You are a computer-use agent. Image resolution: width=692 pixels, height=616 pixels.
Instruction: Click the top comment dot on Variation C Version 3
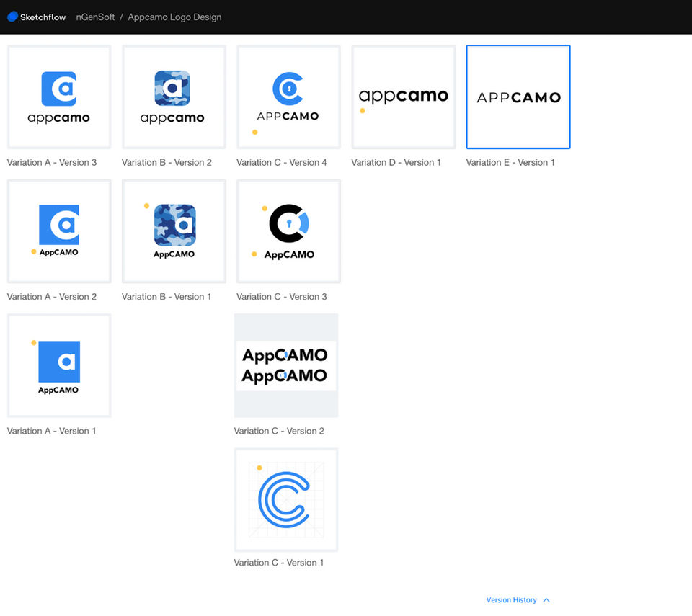pos(265,208)
